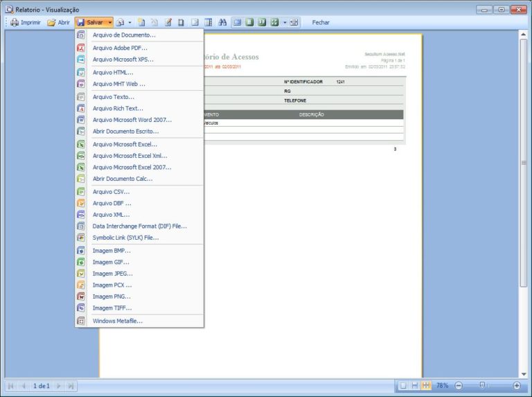Click the Abrir folder button
Viewport: 532px width, 397px height.
pos(58,22)
